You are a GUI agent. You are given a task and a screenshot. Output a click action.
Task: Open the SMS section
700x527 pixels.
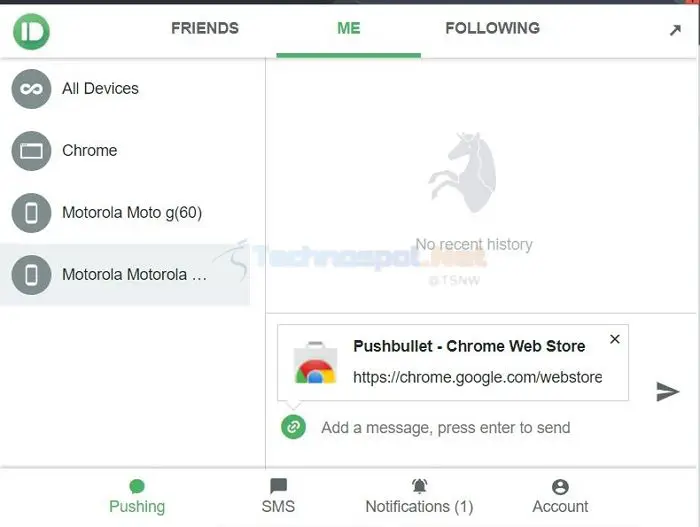[278, 496]
